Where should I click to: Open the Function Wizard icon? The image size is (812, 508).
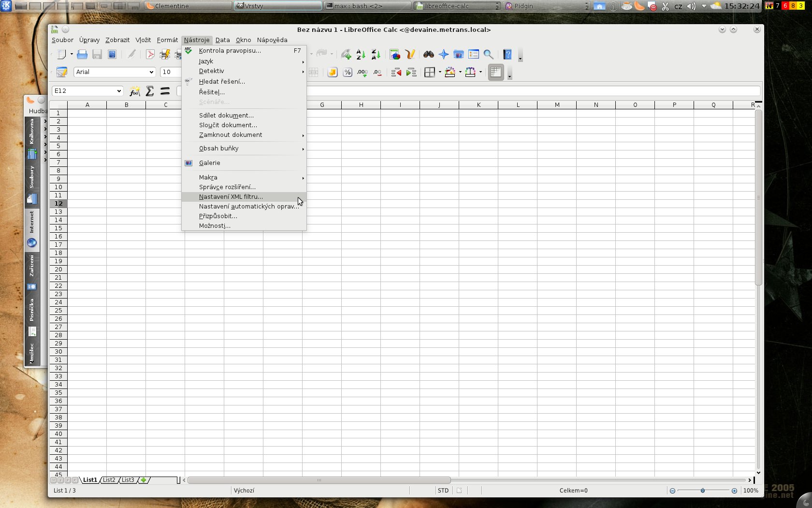click(135, 91)
